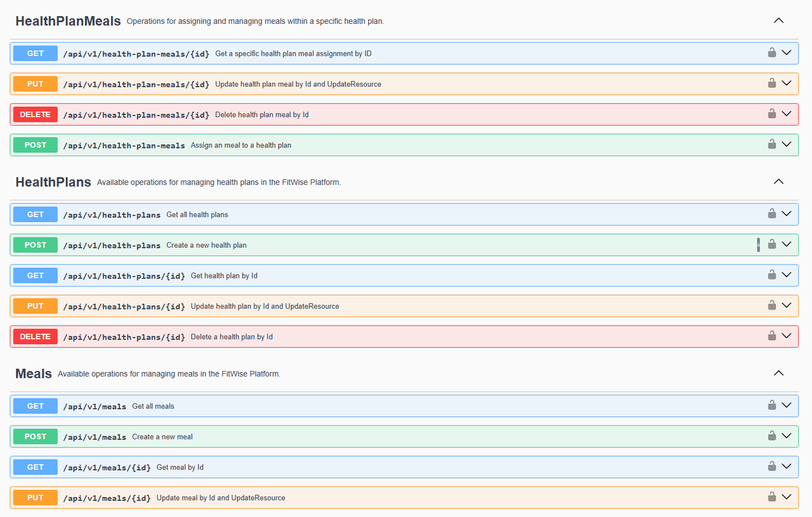Click the lock icon on GET meals/{id}
Viewport: 812px width, 517px height.
[x=772, y=466]
